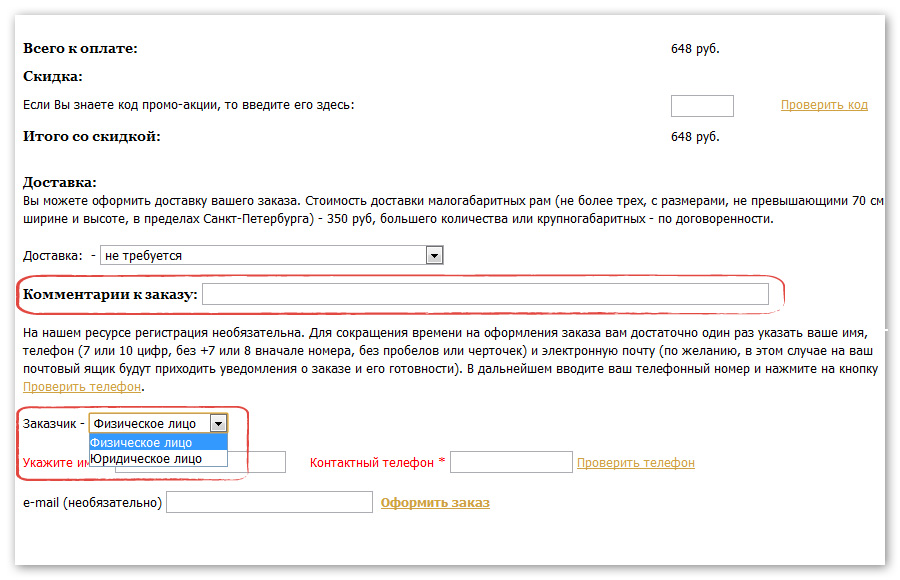Click the 'Скидка:' heading
This screenshot has width=900, height=580.
(53, 76)
